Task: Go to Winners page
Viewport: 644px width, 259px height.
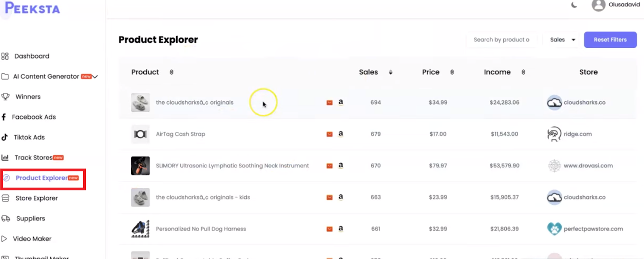Action: 28,97
